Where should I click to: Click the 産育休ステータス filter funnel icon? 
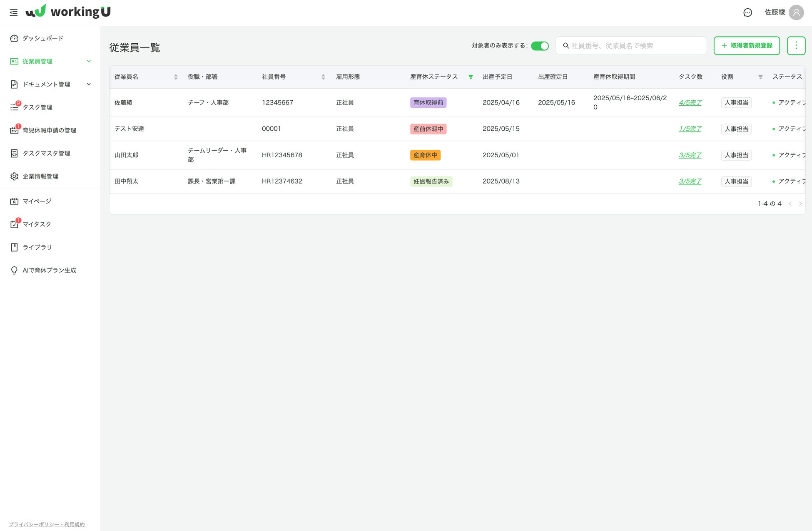pos(471,77)
